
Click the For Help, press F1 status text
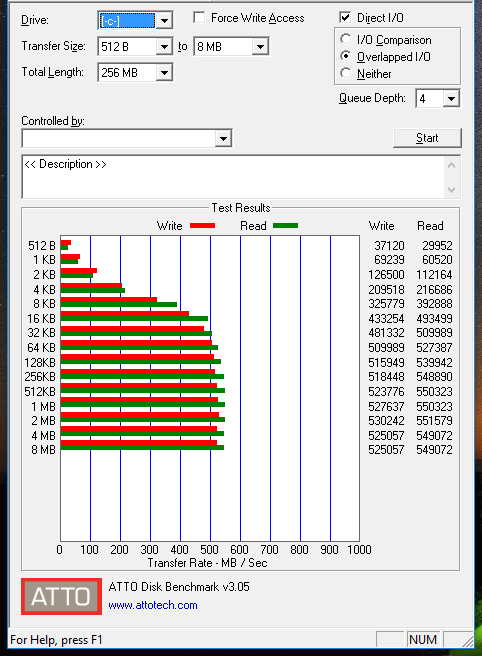click(x=56, y=640)
